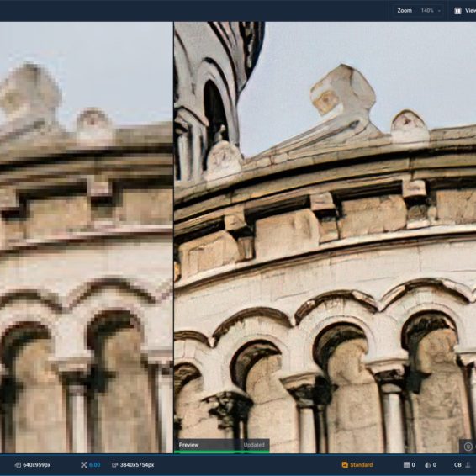This screenshot has height=476, width=476.
Task: Edit the 6.00 scale value
Action: click(95, 465)
